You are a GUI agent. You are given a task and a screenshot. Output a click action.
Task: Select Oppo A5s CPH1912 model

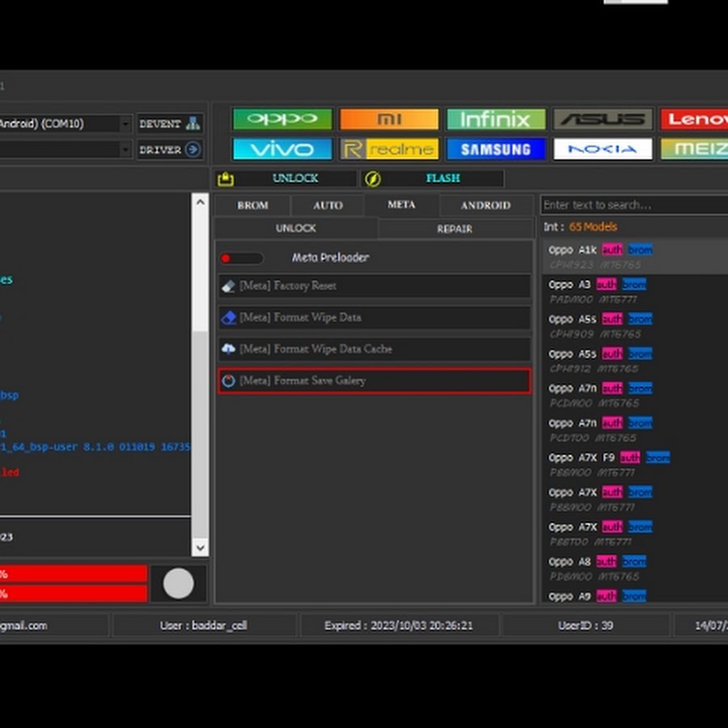click(x=634, y=361)
